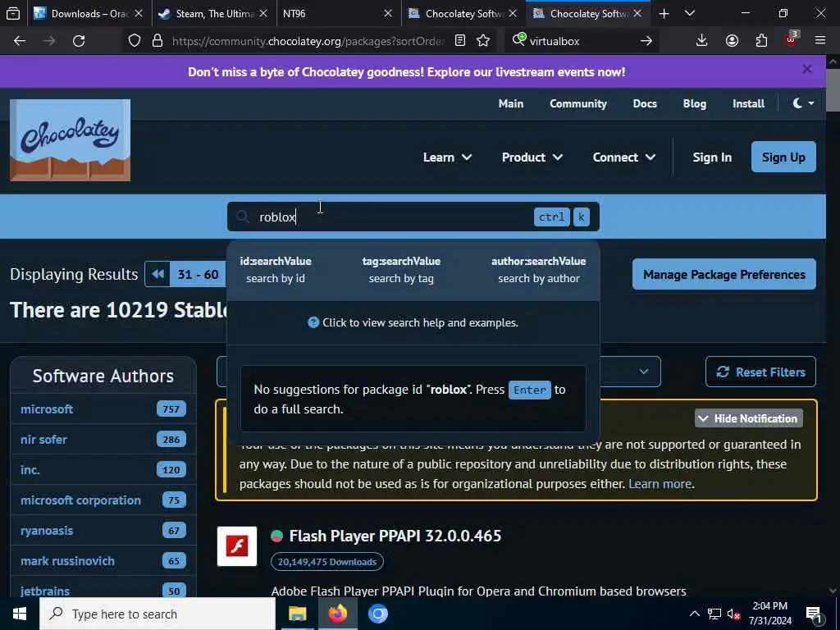Toggle reader view icon in address bar
The width and height of the screenshot is (840, 630).
click(460, 41)
